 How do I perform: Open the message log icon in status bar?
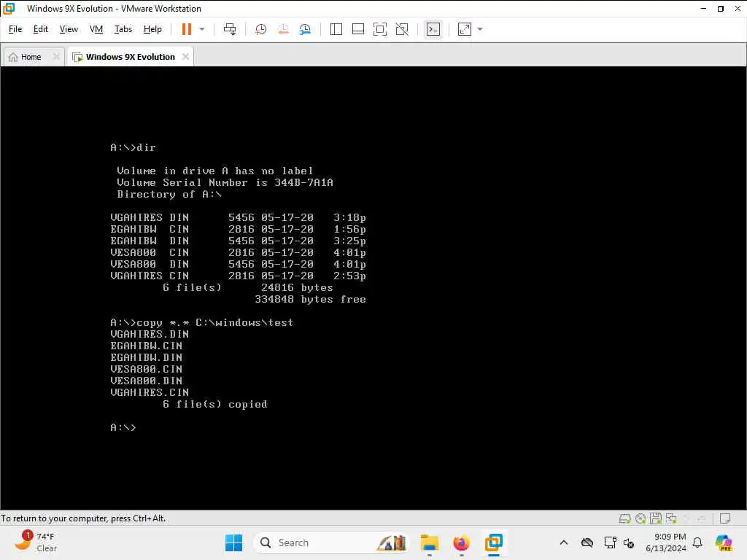click(x=725, y=518)
